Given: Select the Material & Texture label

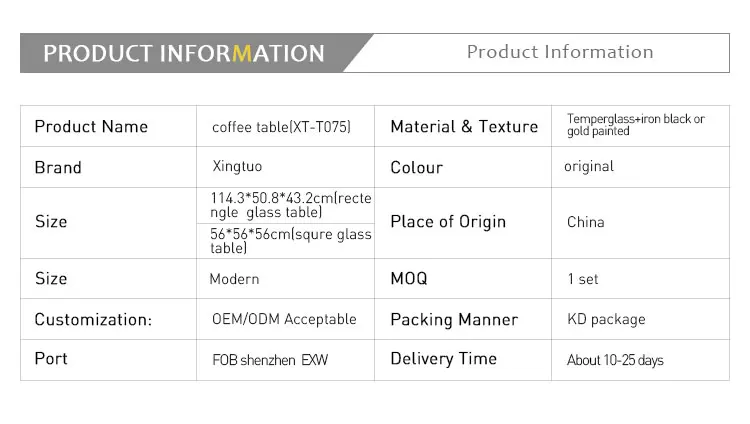Looking at the screenshot, I should [464, 126].
